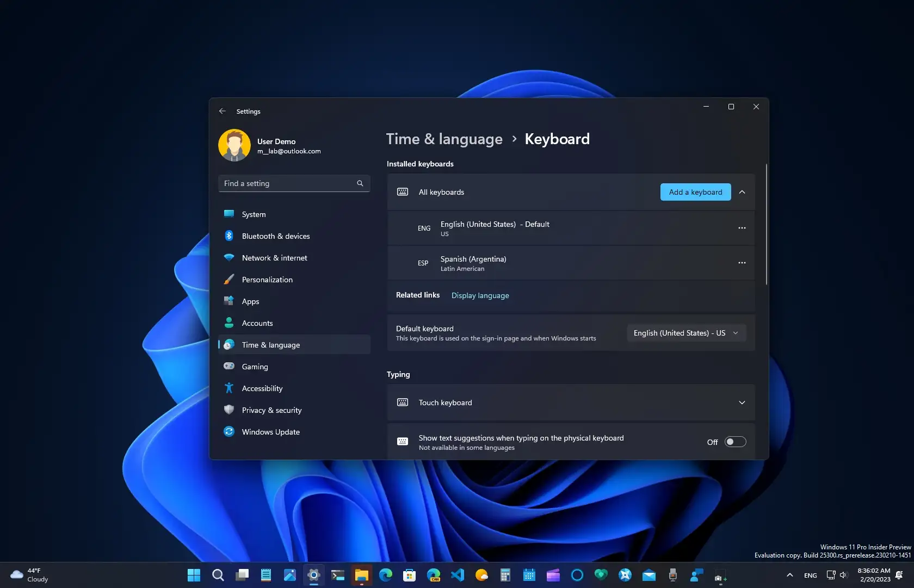Click the ENG language indicator in tray
Image resolution: width=914 pixels, height=588 pixels.
[x=810, y=575]
